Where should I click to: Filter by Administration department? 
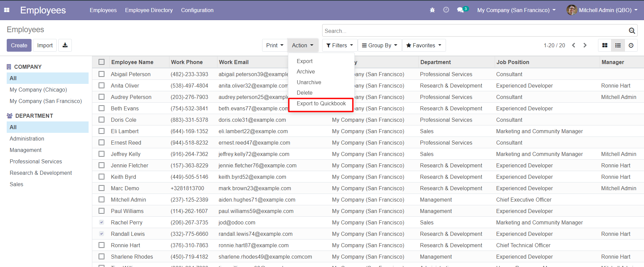[27, 139]
